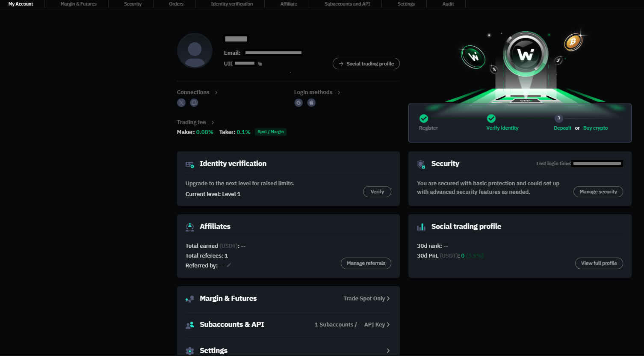Click the Total referees: 1 text

coord(207,256)
